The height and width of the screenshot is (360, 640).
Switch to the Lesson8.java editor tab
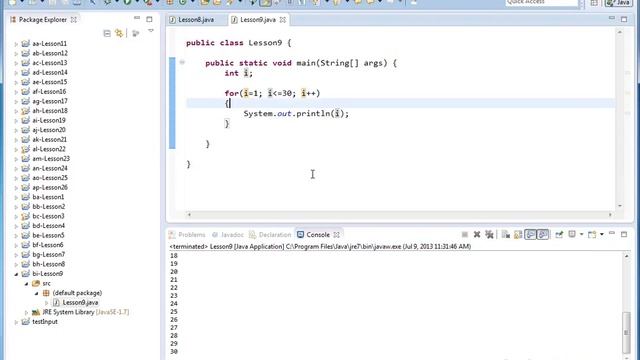[x=192, y=20]
